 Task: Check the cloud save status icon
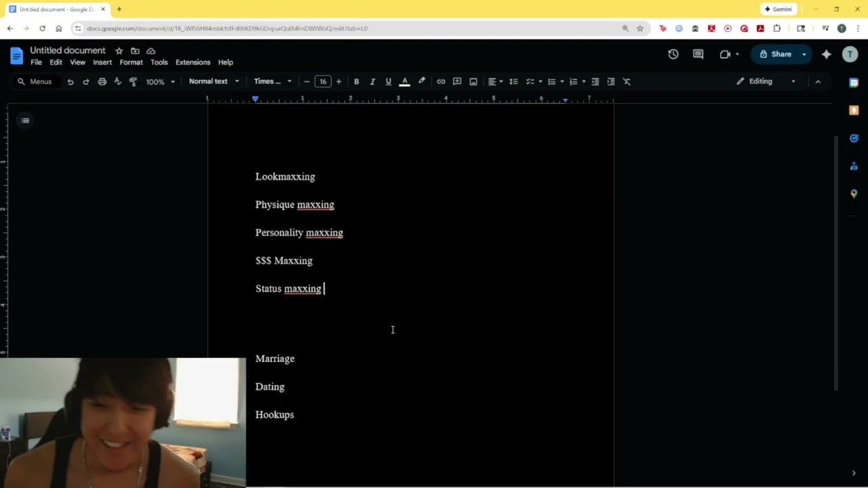coord(151,51)
